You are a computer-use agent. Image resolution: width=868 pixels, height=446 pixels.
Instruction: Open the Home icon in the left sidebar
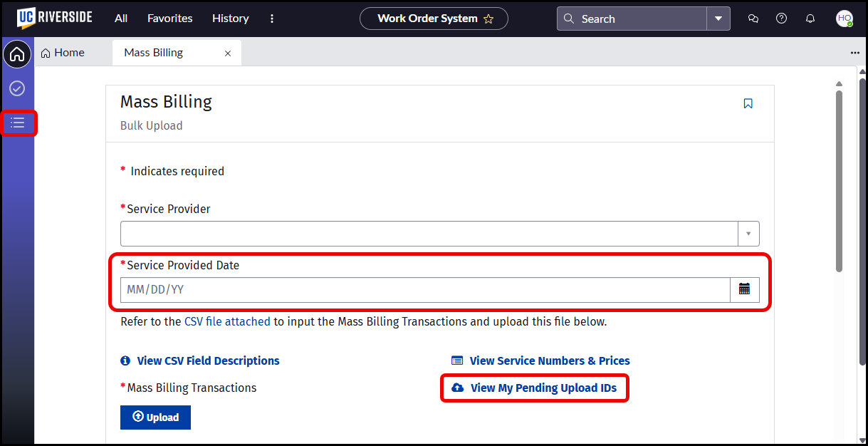tap(17, 53)
